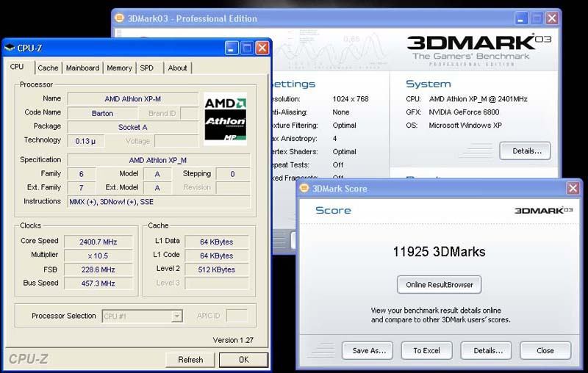The image size is (588, 373).
Task: Click the Multiplier value x 10.5
Action: (98, 256)
